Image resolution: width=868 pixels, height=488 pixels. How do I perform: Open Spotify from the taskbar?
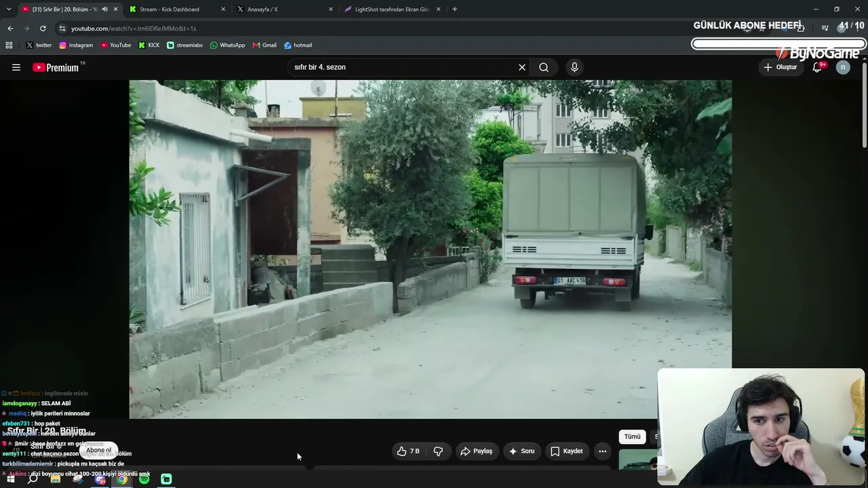pyautogui.click(x=144, y=479)
